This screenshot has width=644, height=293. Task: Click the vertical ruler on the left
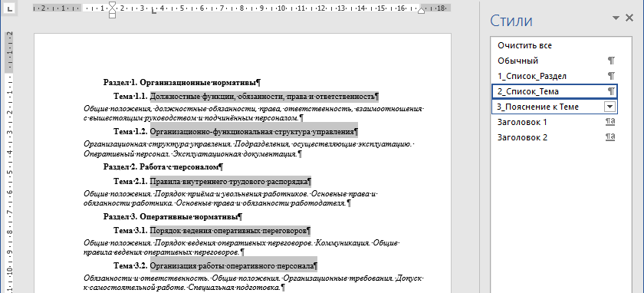click(x=9, y=162)
